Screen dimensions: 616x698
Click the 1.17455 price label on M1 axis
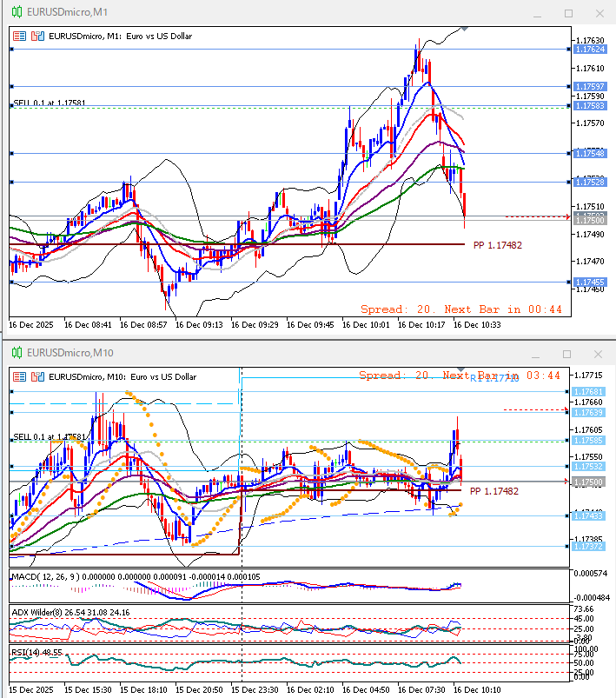coord(590,282)
